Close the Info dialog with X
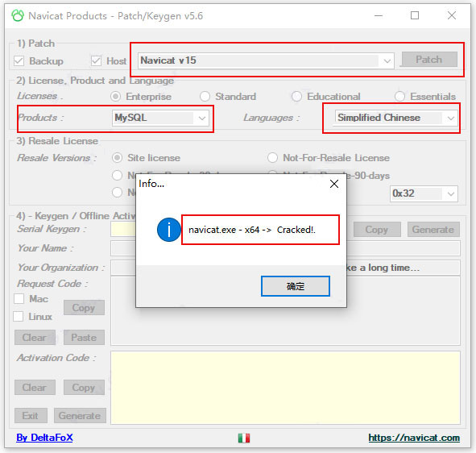This screenshot has width=476, height=453. click(334, 184)
